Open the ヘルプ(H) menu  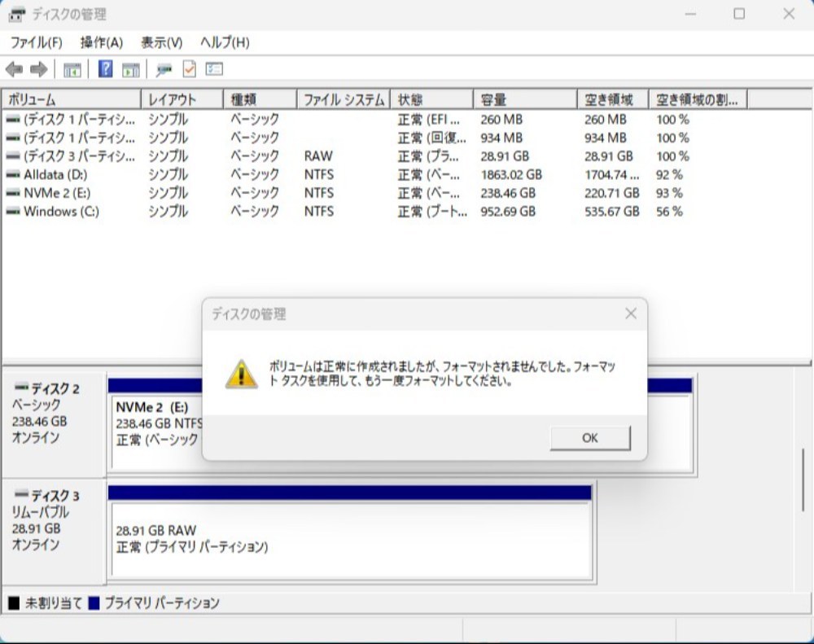[225, 42]
